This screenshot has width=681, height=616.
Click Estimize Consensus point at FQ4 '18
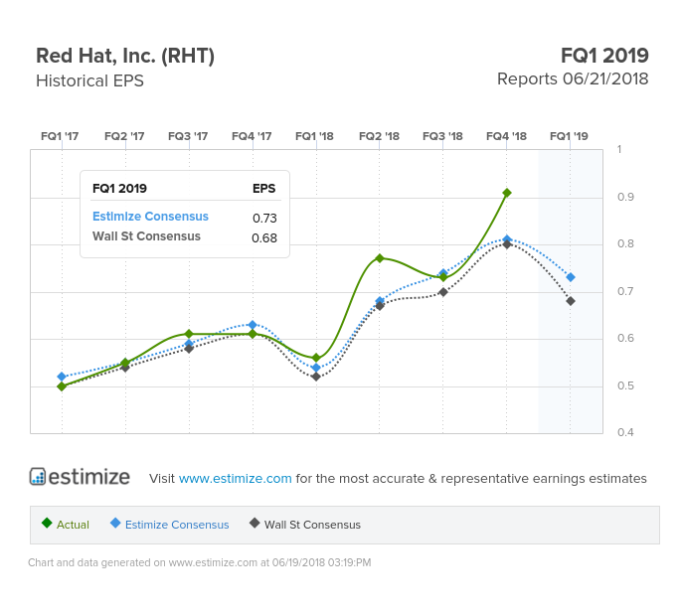(x=507, y=239)
